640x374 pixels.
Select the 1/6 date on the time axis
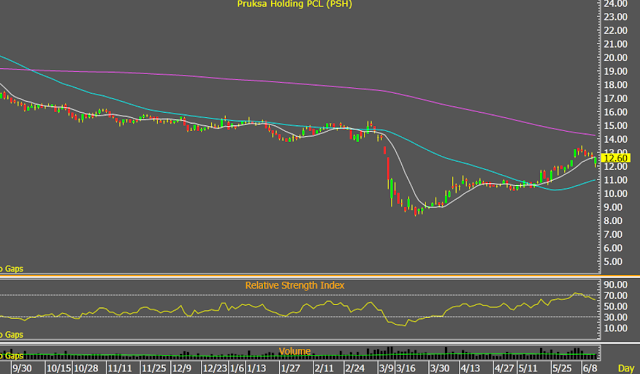click(237, 368)
